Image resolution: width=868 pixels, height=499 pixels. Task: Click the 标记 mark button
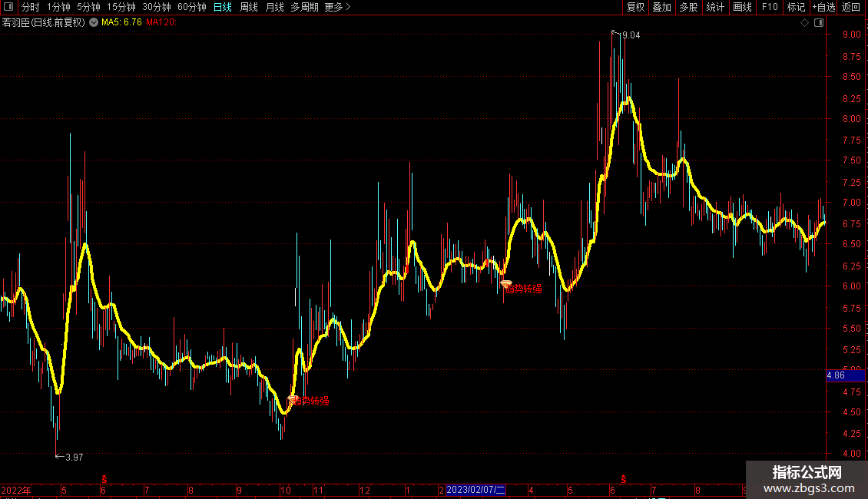796,7
